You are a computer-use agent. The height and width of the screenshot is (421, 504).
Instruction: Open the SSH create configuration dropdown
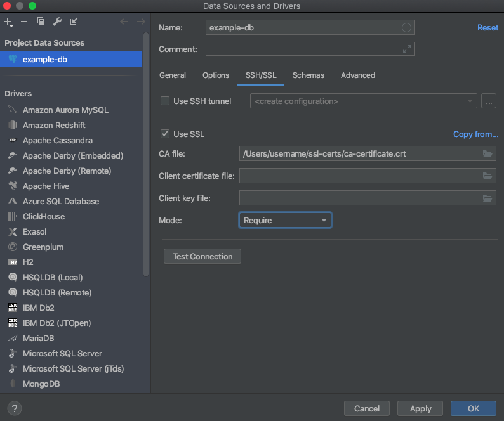pos(363,101)
